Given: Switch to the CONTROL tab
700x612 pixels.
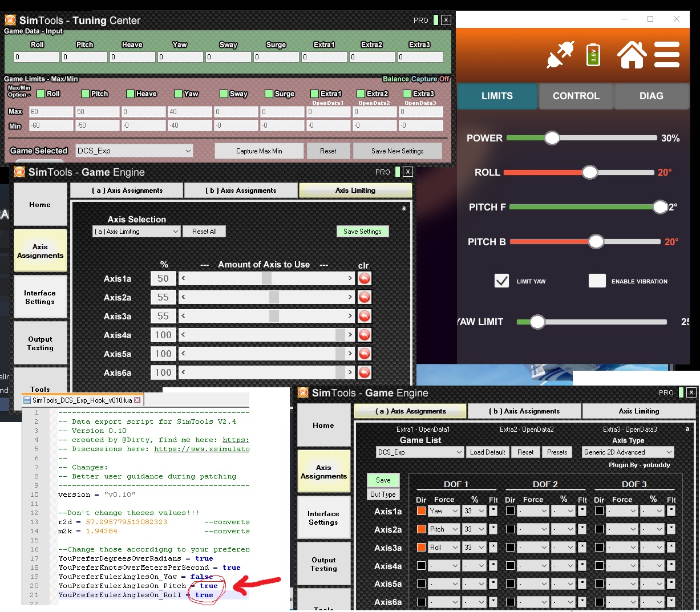Looking at the screenshot, I should 576,96.
